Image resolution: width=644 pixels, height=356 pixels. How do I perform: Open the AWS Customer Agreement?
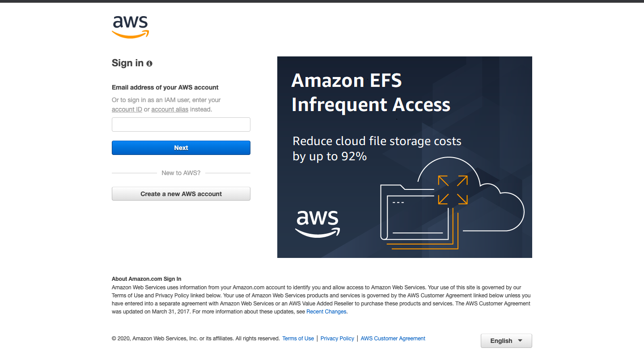click(x=393, y=339)
